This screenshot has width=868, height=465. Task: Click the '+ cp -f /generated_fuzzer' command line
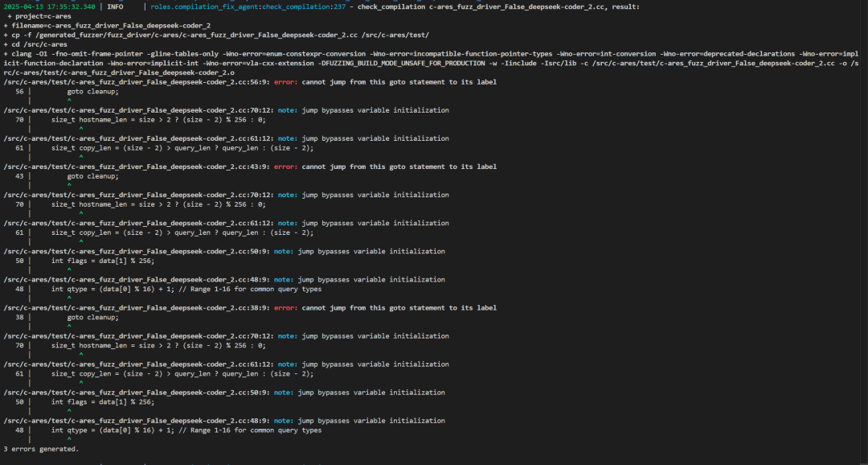[x=216, y=35]
